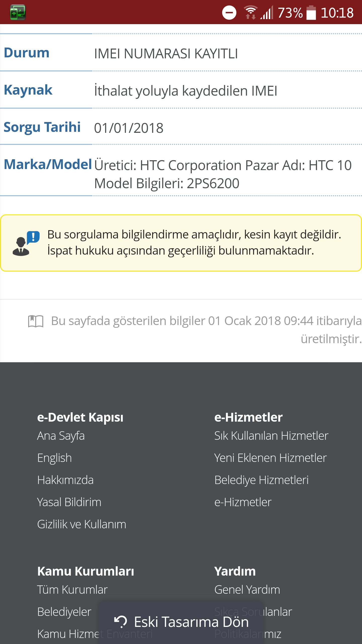Open the Hakkımızda link

pos(65,480)
